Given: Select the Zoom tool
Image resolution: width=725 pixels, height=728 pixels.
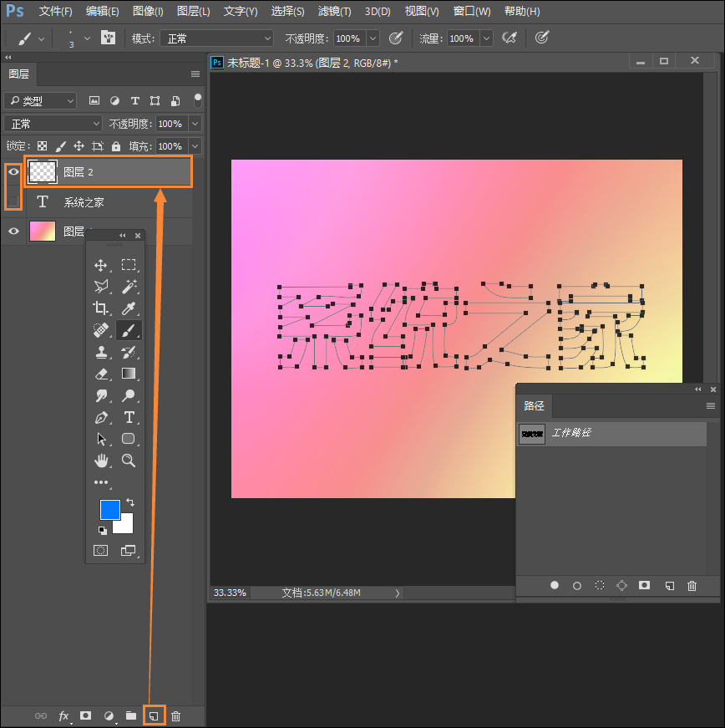Looking at the screenshot, I should pos(129,461).
